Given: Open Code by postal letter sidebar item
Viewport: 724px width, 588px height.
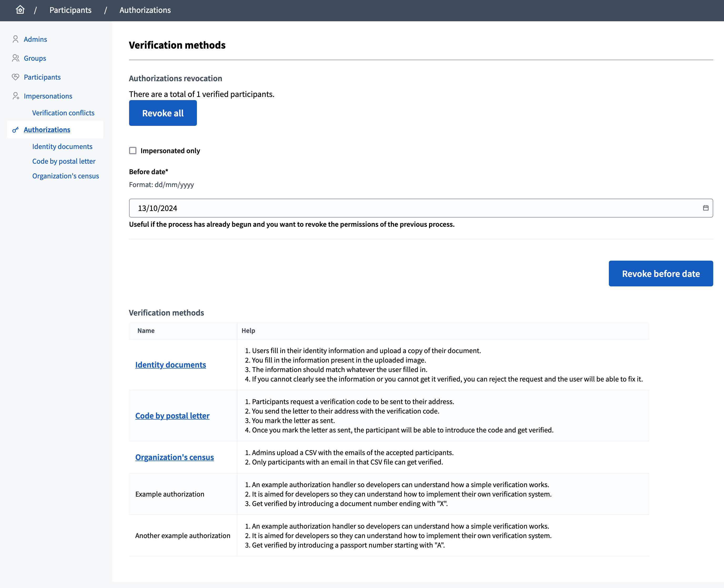Looking at the screenshot, I should pyautogui.click(x=64, y=161).
